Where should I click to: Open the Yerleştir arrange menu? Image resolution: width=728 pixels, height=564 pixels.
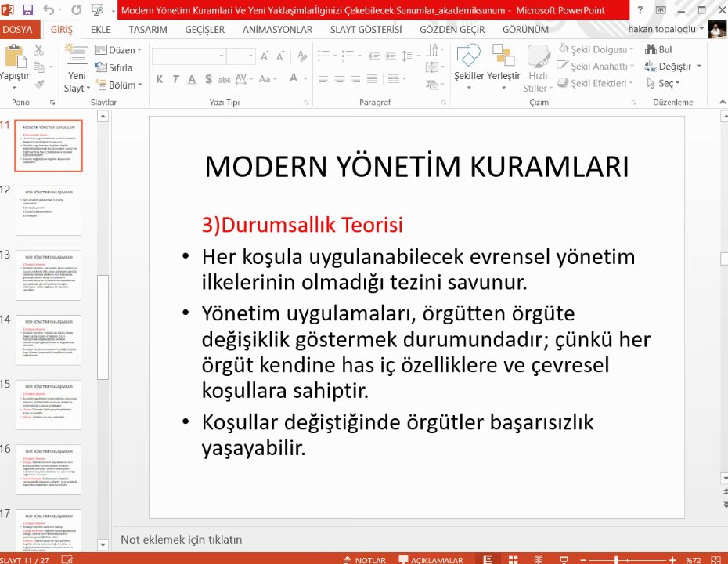point(503,66)
